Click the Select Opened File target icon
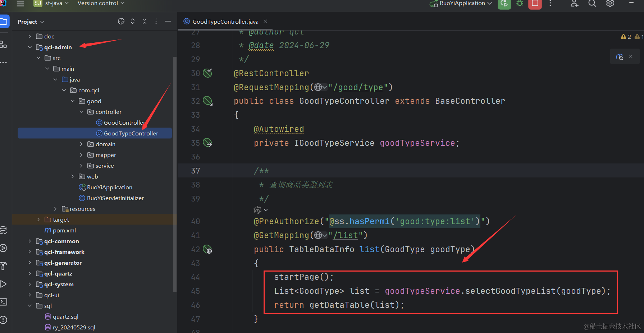This screenshot has width=644, height=333. [121, 22]
